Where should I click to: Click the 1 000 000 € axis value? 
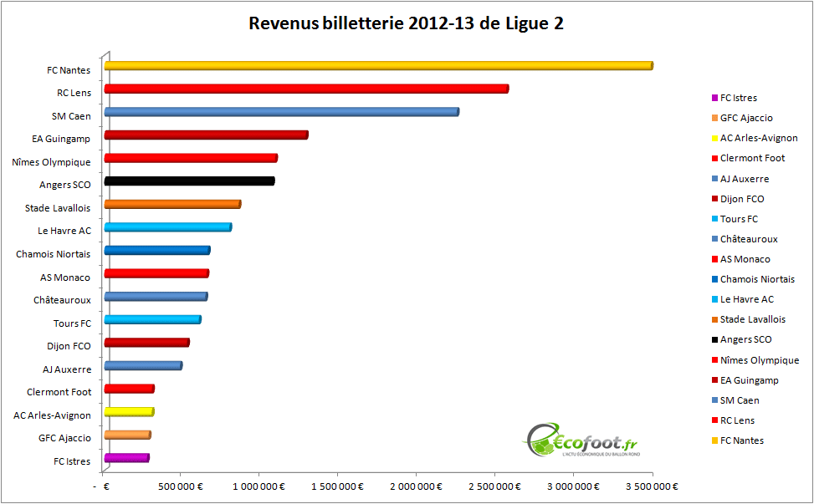tap(259, 487)
